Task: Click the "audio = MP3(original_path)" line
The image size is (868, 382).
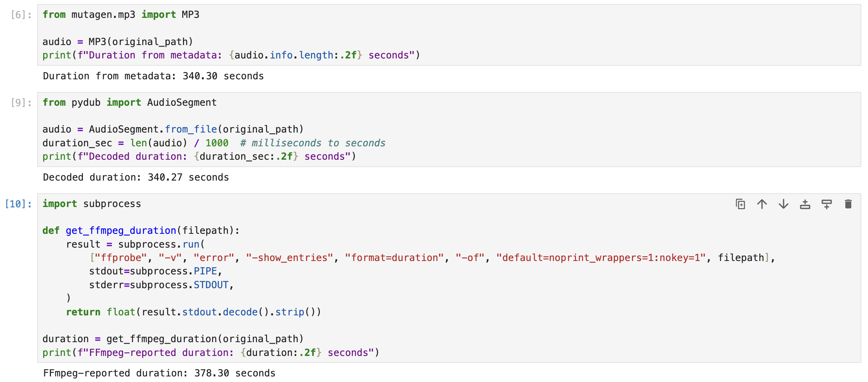Action: click(118, 42)
